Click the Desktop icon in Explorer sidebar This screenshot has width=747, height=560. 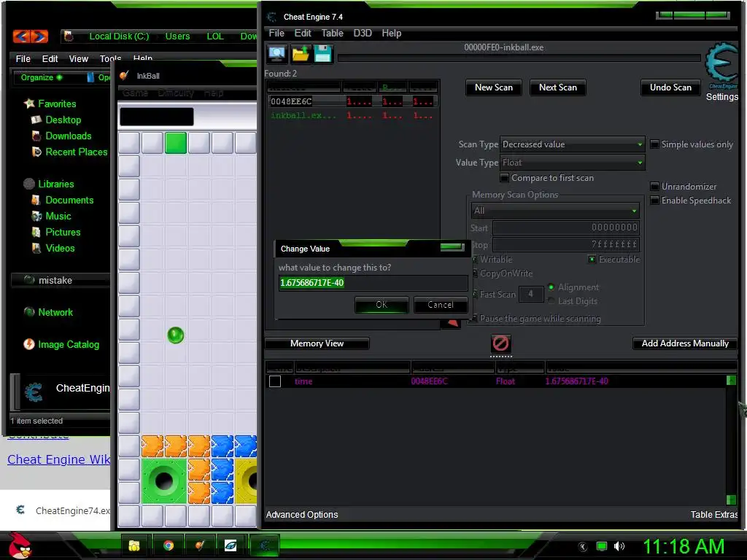36,120
